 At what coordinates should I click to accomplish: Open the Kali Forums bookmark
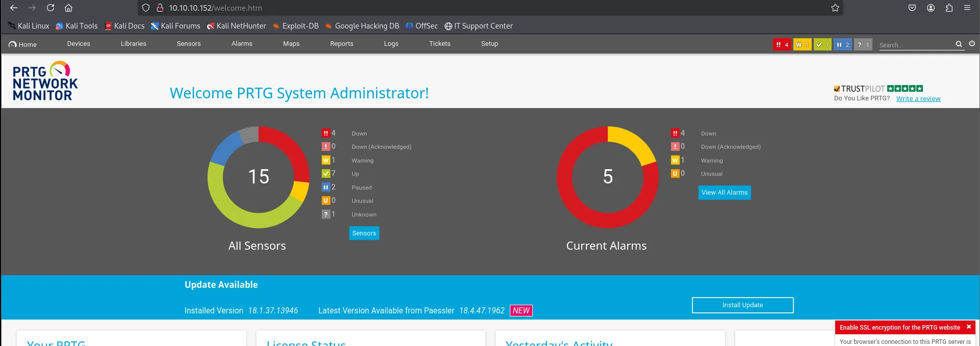tap(175, 25)
